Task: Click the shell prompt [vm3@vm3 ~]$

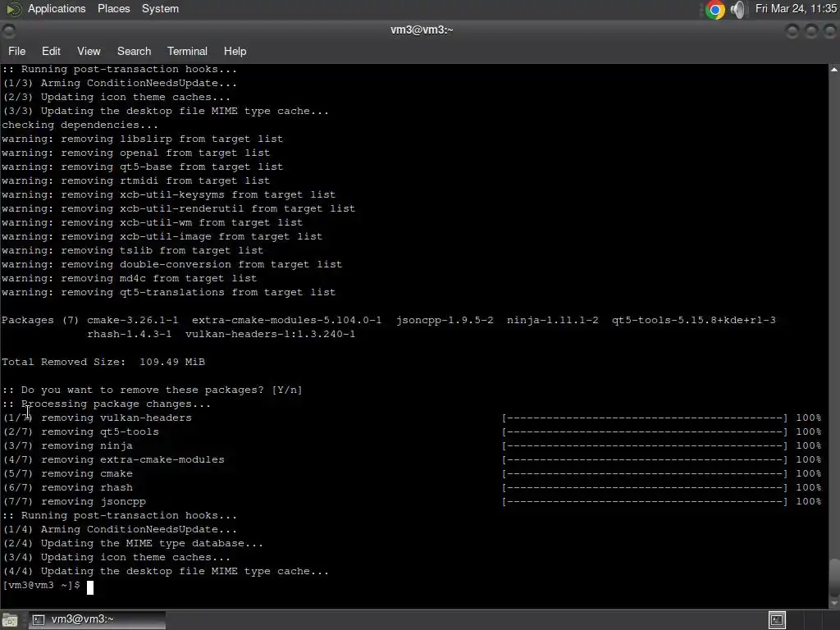Action: [x=41, y=586]
